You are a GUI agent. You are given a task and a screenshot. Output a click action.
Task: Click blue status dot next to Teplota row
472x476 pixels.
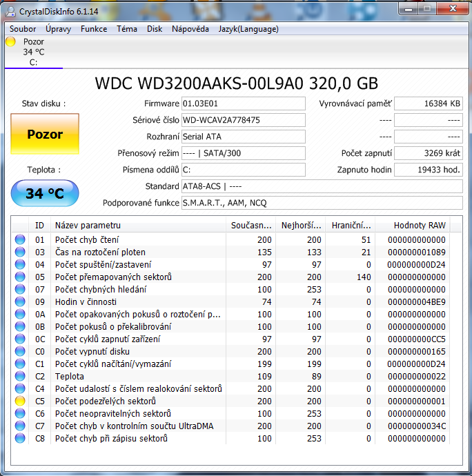(x=20, y=376)
